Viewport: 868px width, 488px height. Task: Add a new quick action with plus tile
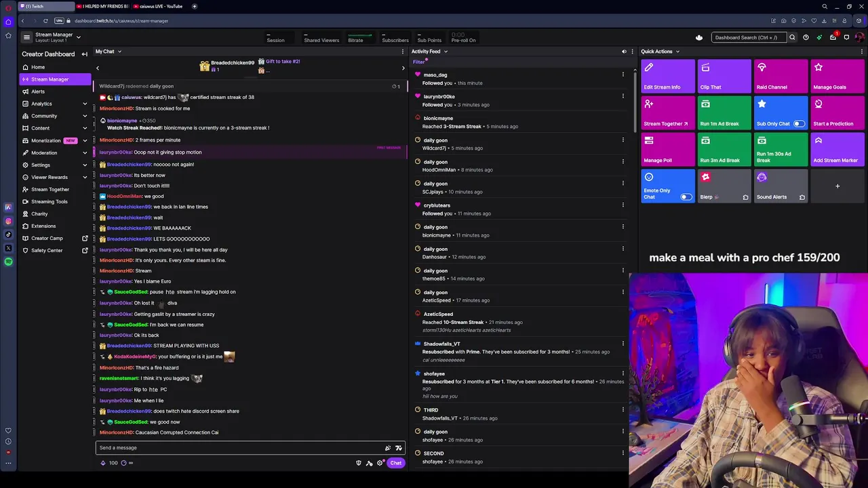[837, 186]
